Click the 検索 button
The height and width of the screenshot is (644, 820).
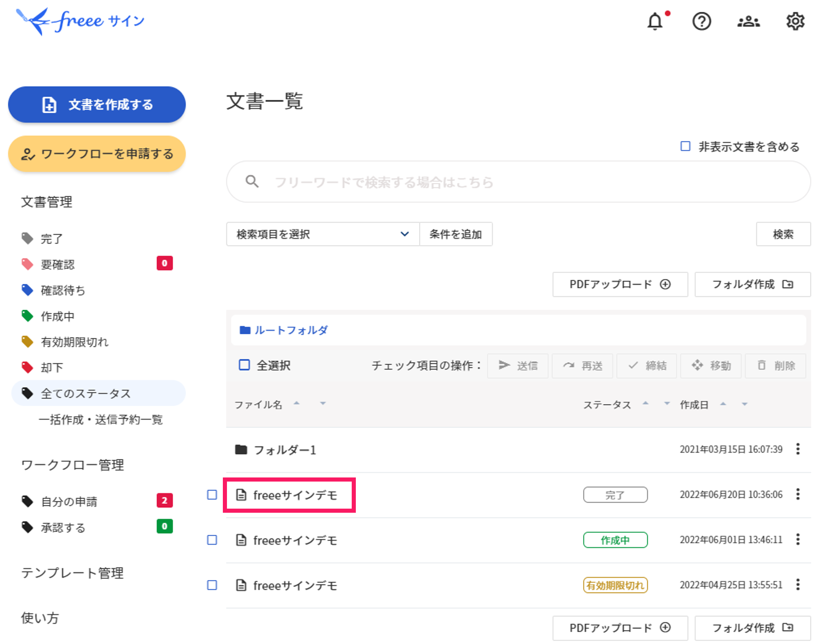point(783,234)
